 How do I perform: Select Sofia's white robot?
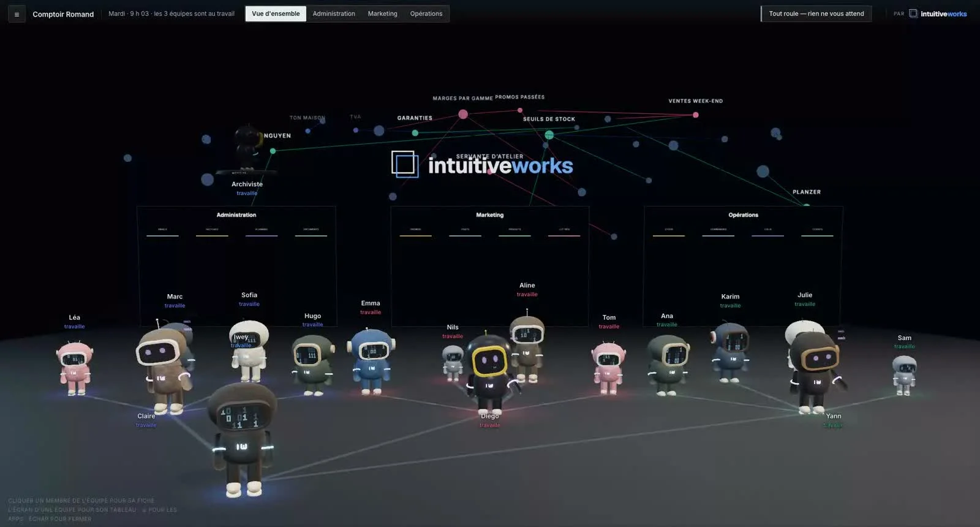click(249, 351)
